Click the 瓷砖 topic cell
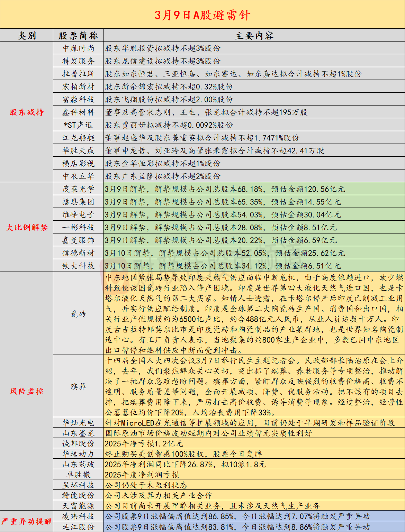 (78, 314)
